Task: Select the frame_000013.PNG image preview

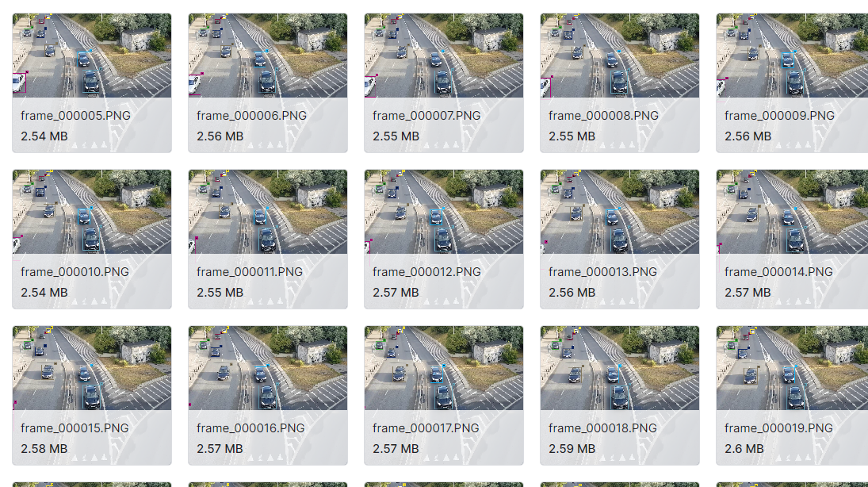Action: (x=620, y=212)
